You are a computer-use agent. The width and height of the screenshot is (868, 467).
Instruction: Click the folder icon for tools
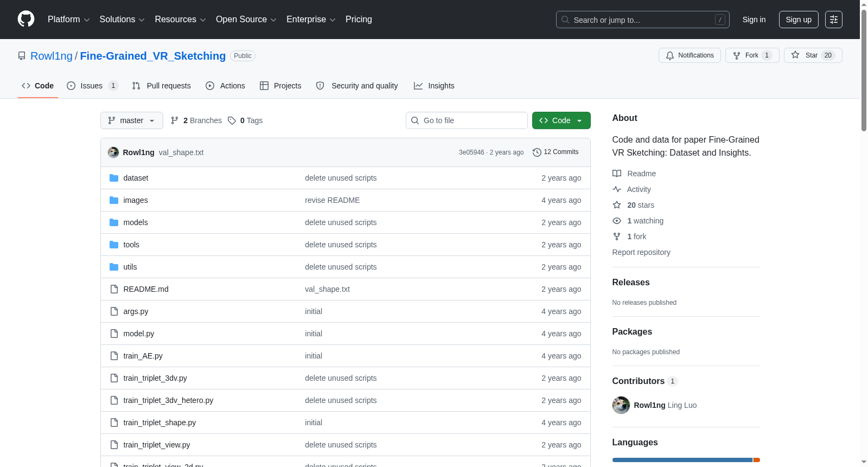[114, 245]
